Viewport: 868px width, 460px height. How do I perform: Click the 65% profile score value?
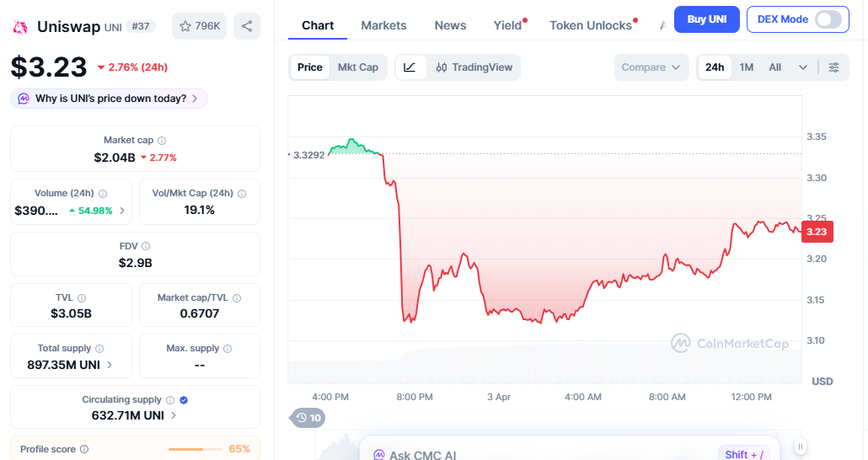point(239,449)
